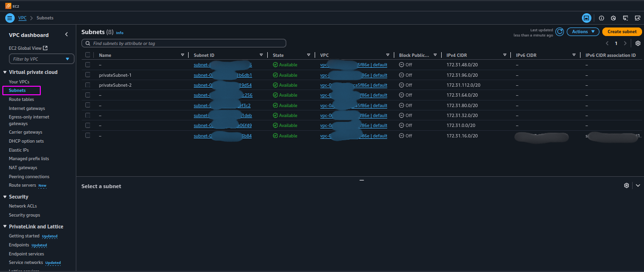Collapse the Virtual private cloud section
This screenshot has width=644, height=272.
(5, 72)
